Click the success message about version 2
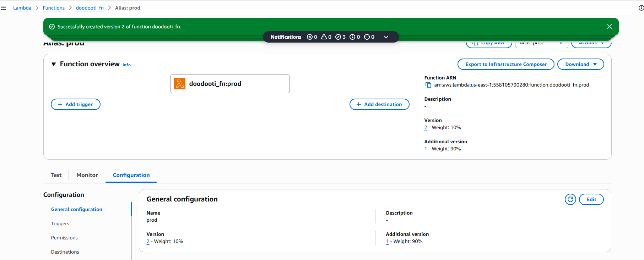 pyautogui.click(x=119, y=27)
